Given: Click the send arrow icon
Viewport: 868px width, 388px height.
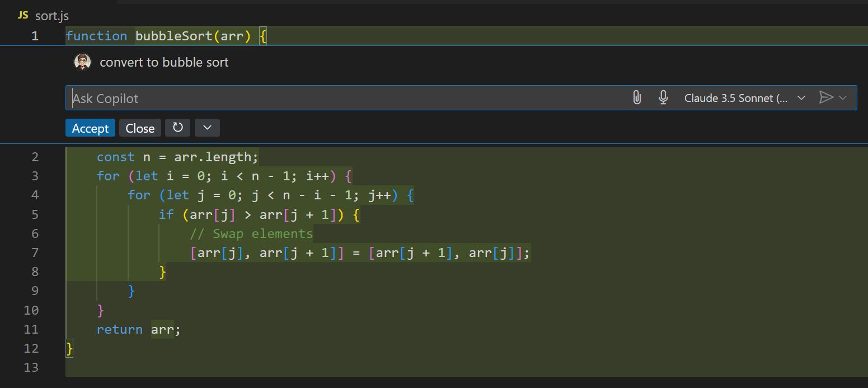Looking at the screenshot, I should 825,98.
